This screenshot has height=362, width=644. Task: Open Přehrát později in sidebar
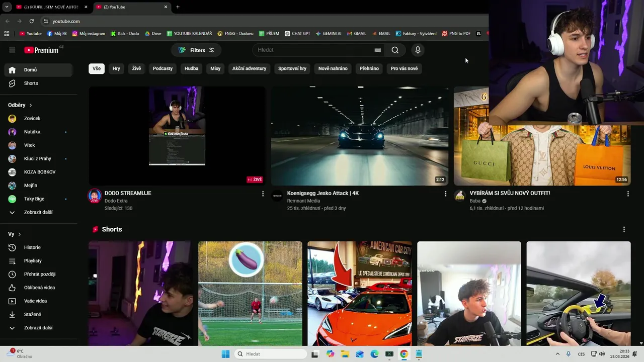point(39,274)
